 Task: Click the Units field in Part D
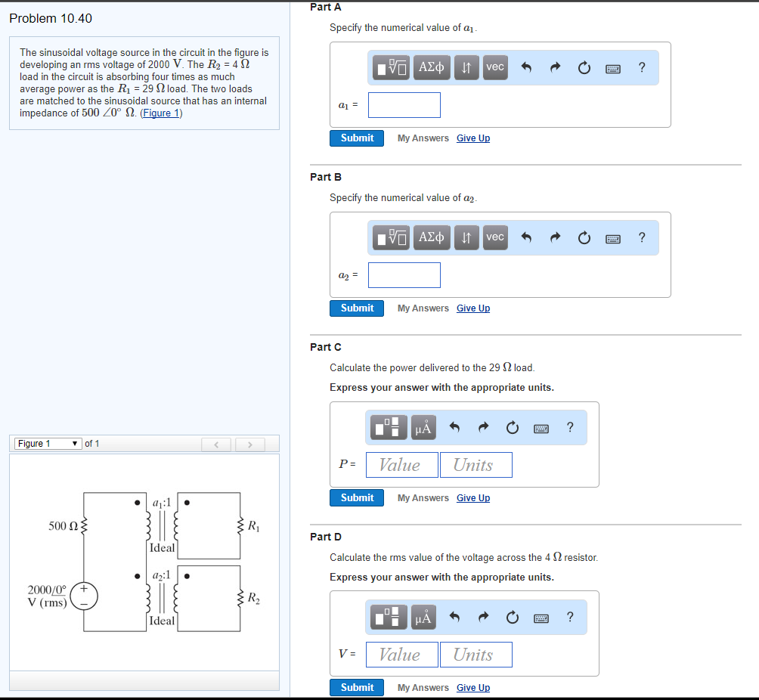click(476, 654)
